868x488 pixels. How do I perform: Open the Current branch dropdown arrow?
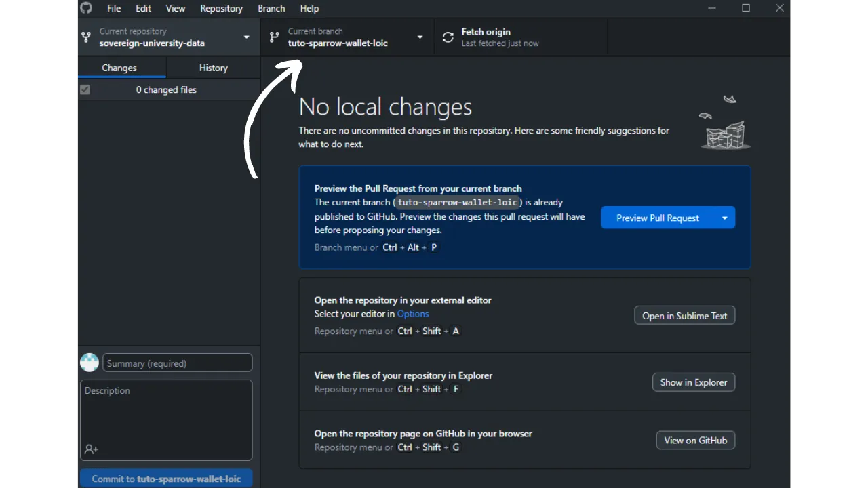click(420, 37)
